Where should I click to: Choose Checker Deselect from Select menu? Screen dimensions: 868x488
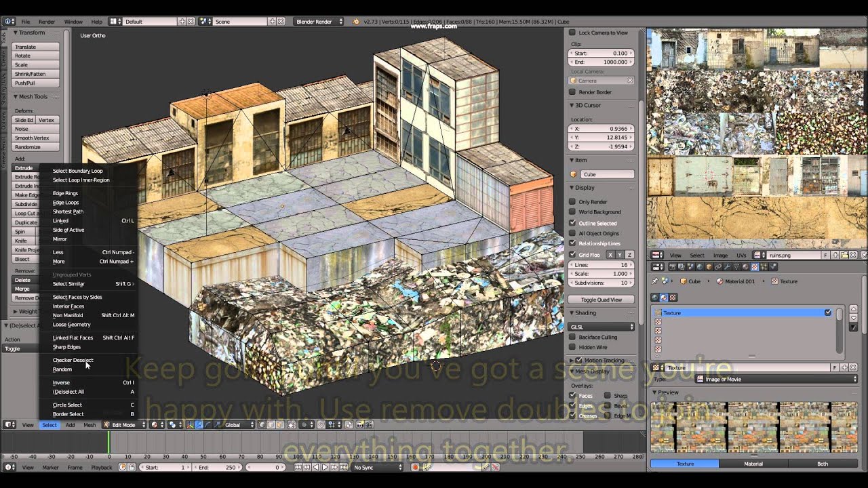click(x=73, y=360)
